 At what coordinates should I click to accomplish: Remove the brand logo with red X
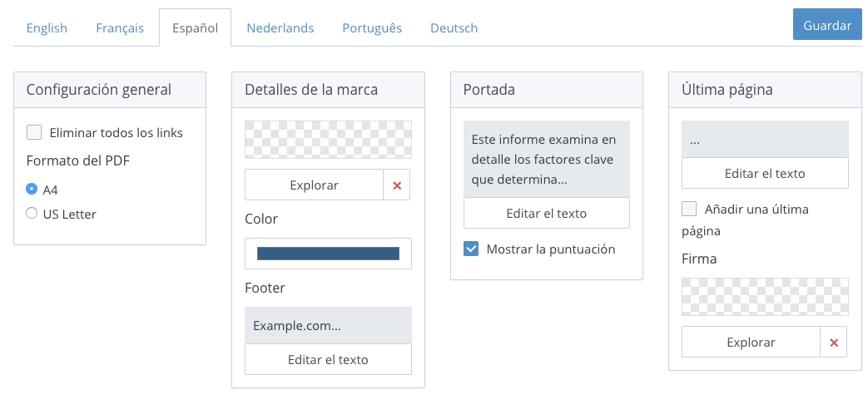coord(397,185)
